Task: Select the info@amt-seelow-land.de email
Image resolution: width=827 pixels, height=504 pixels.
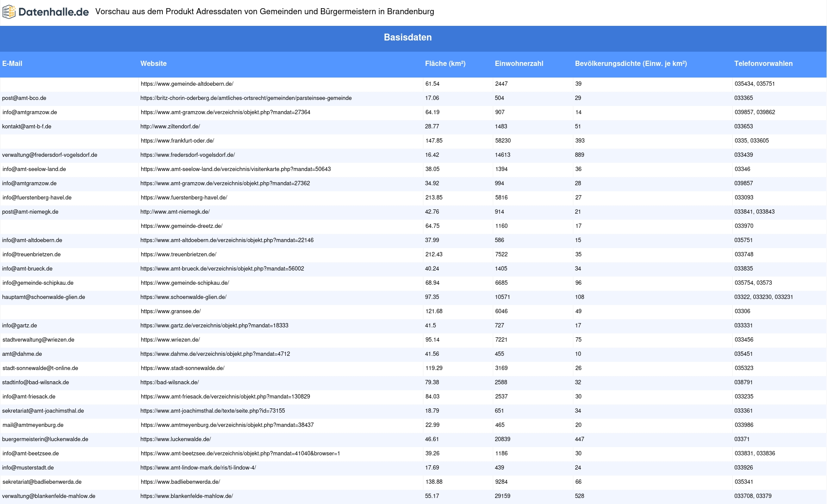Action: click(34, 169)
